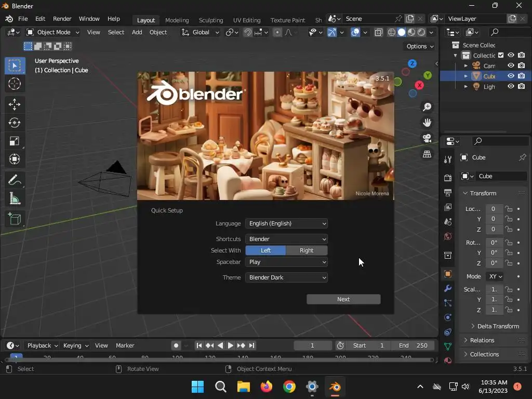The image size is (532, 399).
Task: Click the viewport zoom magnifier icon
Action: (x=427, y=107)
